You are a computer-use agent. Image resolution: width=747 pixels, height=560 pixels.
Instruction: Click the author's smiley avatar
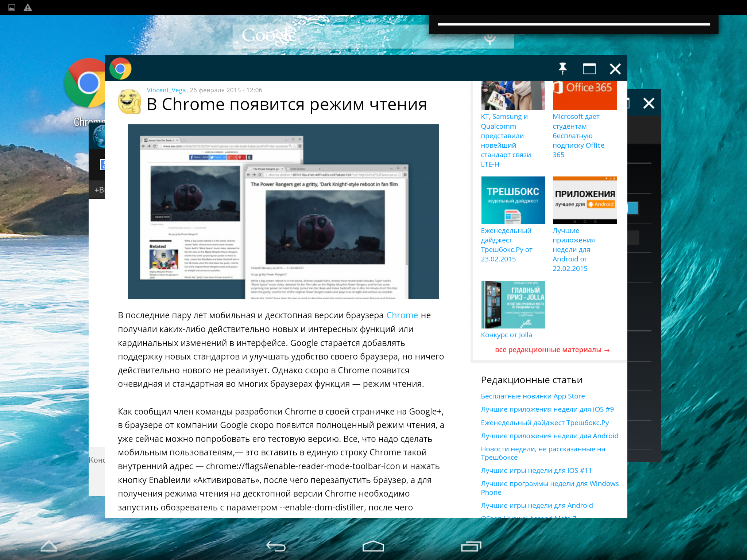pyautogui.click(x=129, y=102)
